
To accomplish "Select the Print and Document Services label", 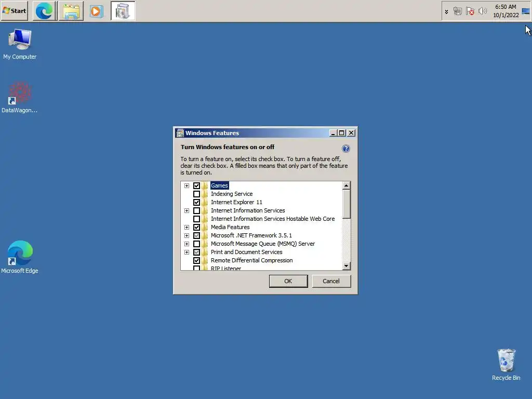I will [247, 252].
